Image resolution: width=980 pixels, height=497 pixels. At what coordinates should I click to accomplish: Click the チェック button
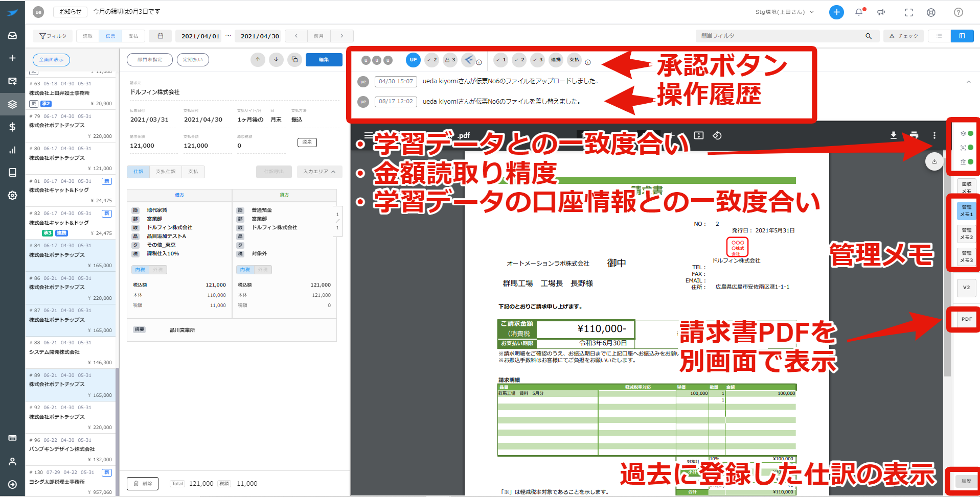(903, 36)
